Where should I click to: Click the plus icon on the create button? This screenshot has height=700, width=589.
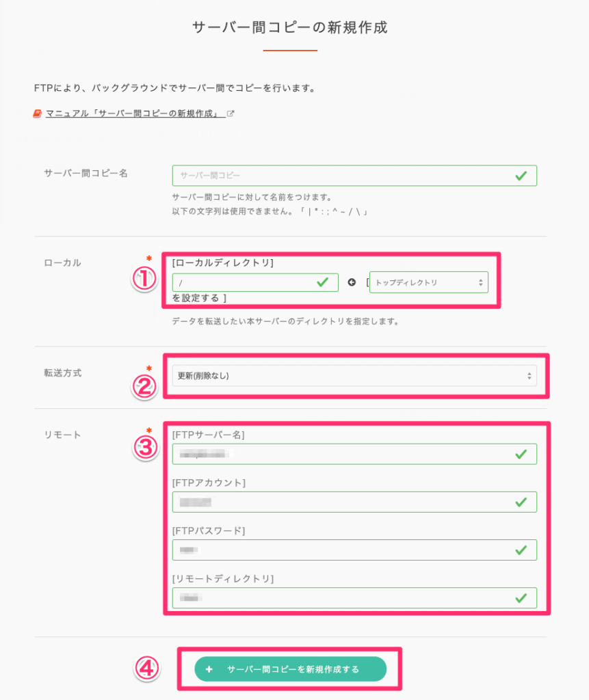point(209,669)
